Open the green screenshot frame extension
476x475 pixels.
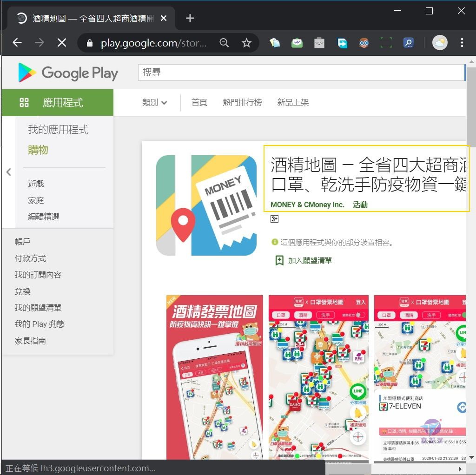[x=386, y=43]
